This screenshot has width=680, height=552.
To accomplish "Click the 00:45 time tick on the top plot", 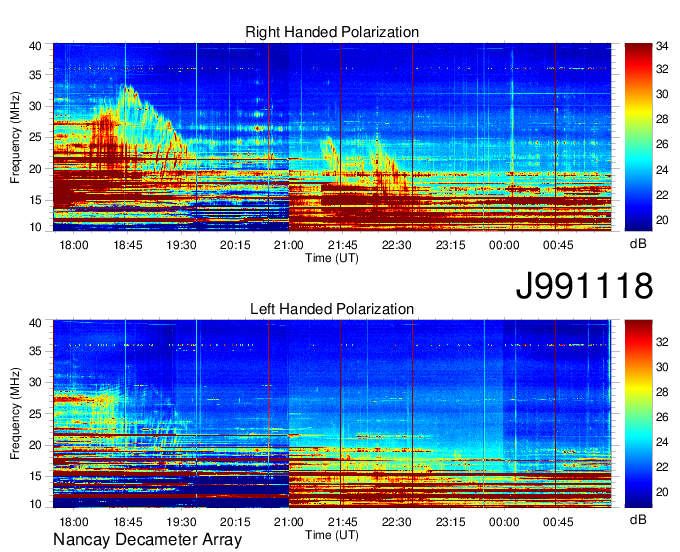I will pos(558,245).
